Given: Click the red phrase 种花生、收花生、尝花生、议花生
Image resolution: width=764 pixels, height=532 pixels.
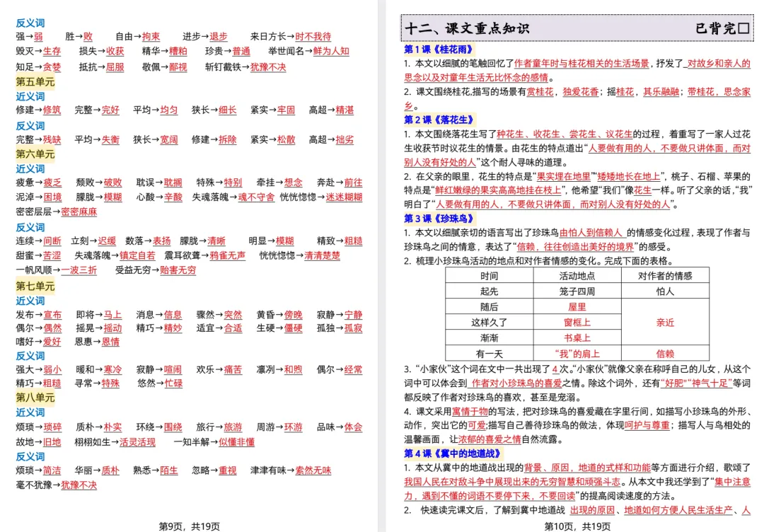Looking at the screenshot, I should point(565,134).
